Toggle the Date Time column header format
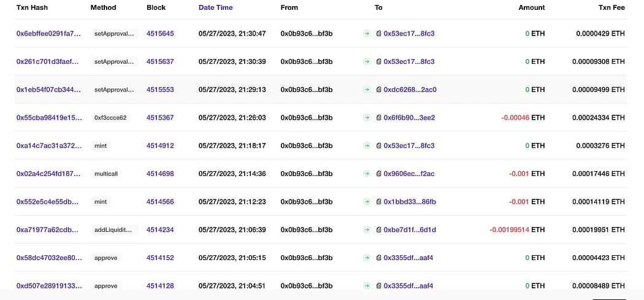Screen dimensions: 644x300 click(215, 7)
